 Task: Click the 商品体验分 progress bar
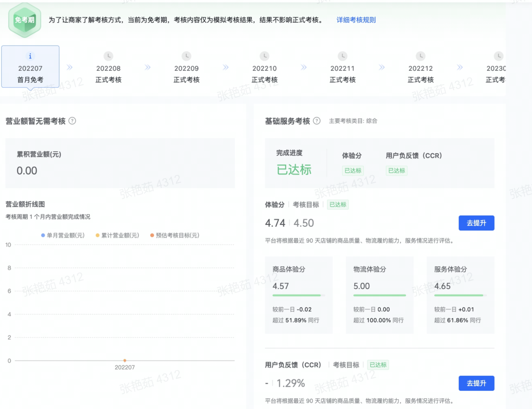[298, 296]
